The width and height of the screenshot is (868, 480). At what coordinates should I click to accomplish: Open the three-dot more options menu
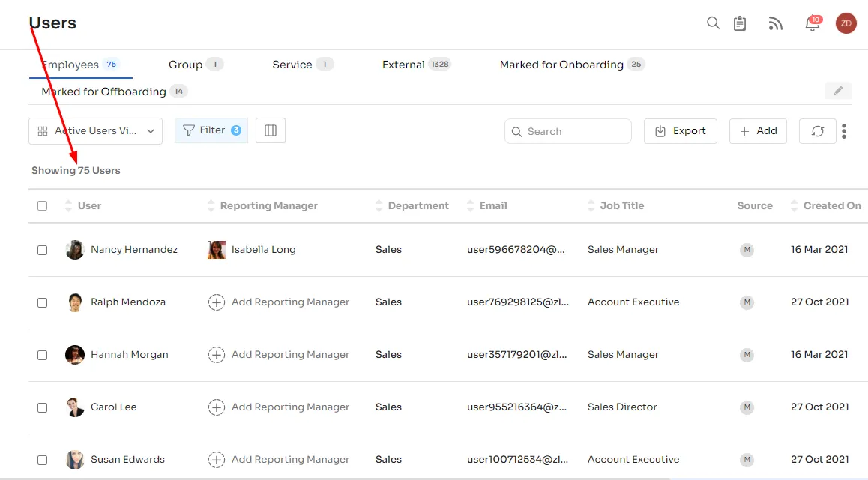[844, 131]
